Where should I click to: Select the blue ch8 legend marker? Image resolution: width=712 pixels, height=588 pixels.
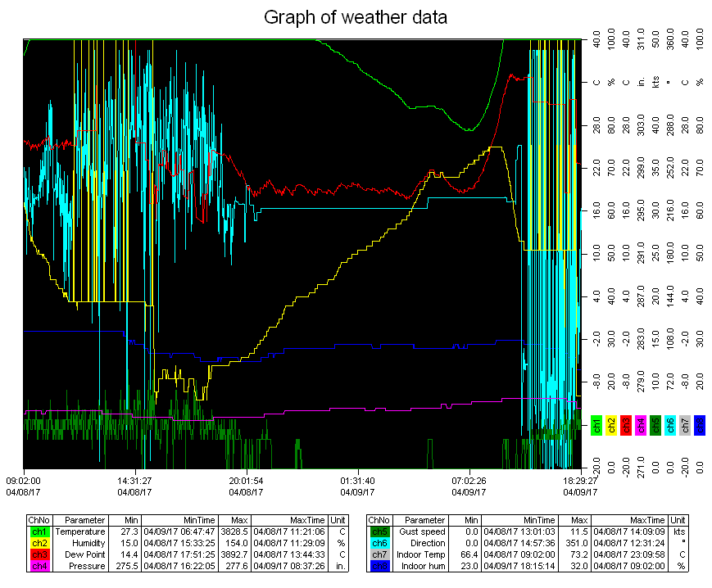pyautogui.click(x=699, y=425)
